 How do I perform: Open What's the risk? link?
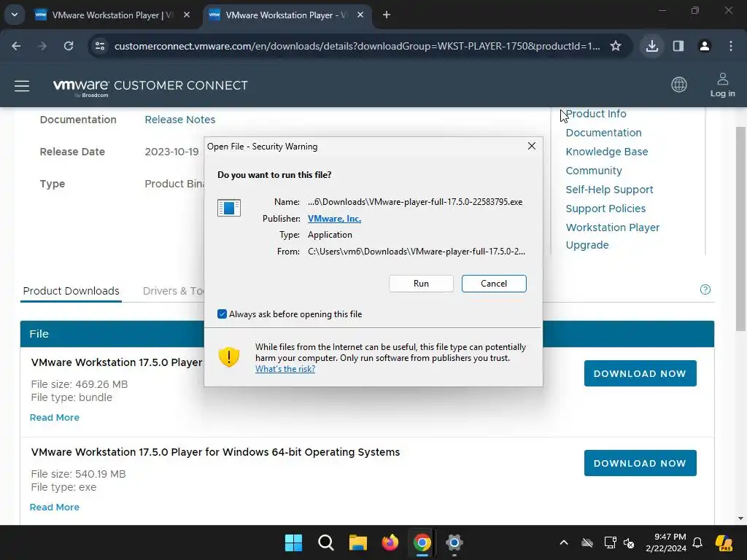[285, 368]
